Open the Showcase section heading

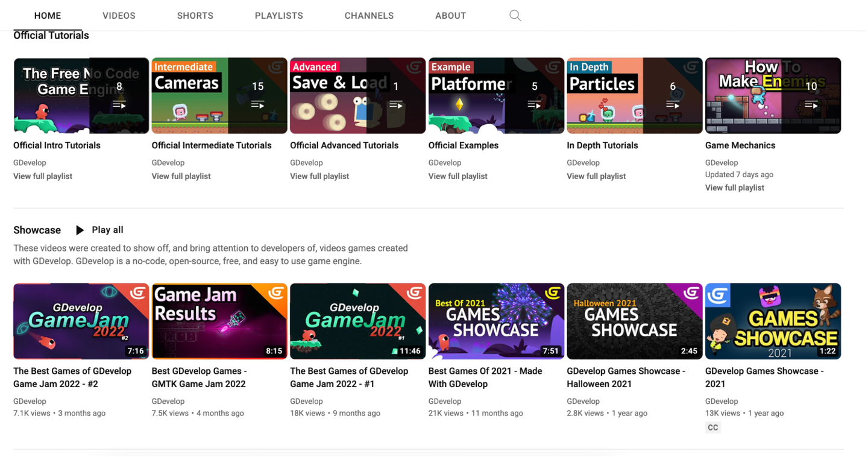click(x=37, y=230)
